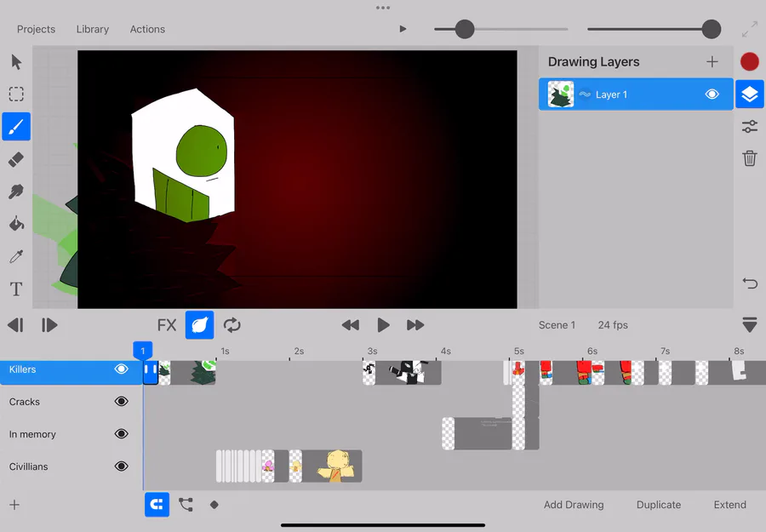
Task: Select the arrow pointer tool
Action: (16, 62)
